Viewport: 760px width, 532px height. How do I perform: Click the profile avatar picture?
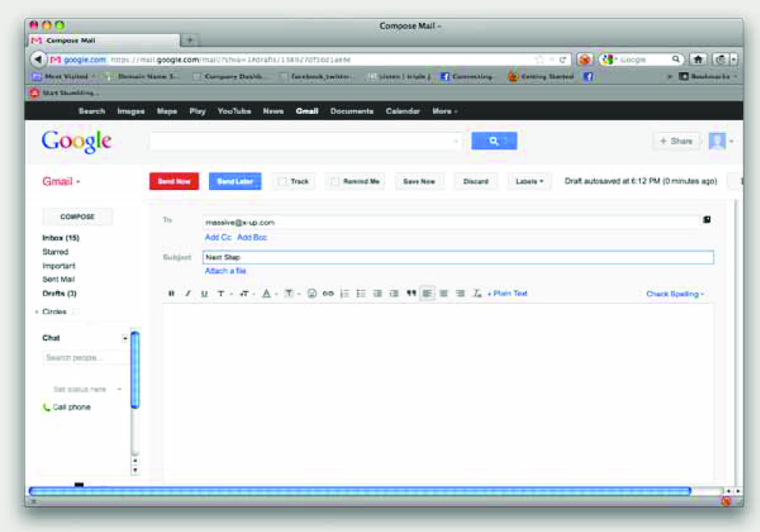[x=717, y=141]
